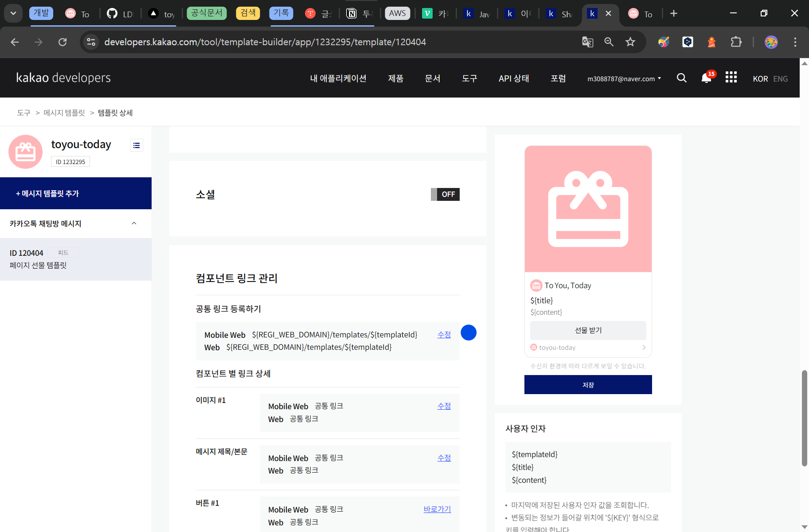Click the orange lighthouse extension icon

click(x=711, y=42)
